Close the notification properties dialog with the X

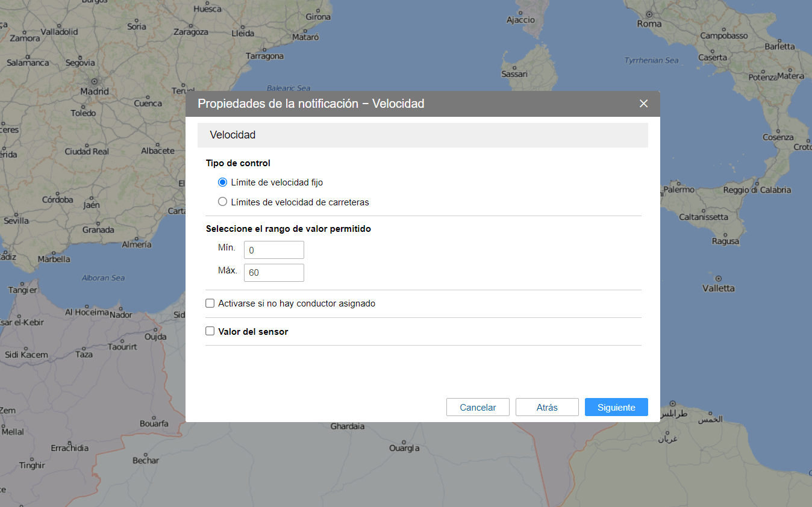[643, 104]
